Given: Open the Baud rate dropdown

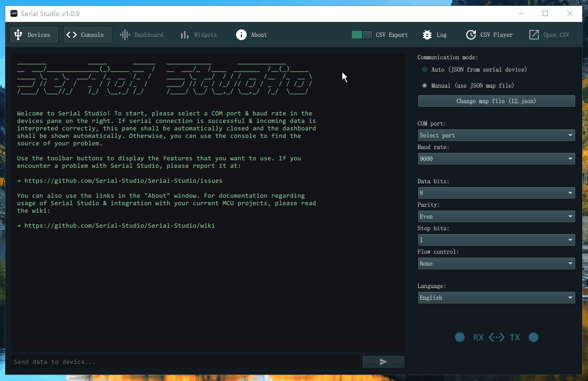Looking at the screenshot, I should click(496, 158).
